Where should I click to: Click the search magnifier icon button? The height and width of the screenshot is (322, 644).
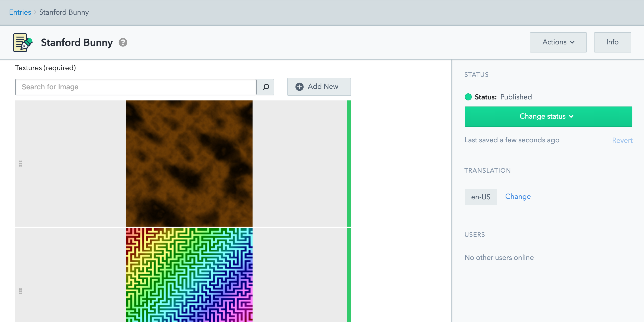click(265, 87)
